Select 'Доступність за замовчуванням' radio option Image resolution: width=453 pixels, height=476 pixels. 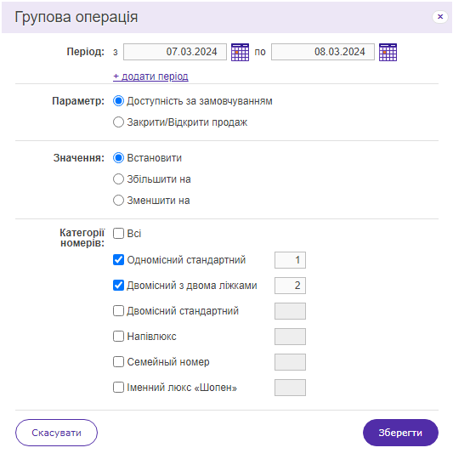pos(118,101)
